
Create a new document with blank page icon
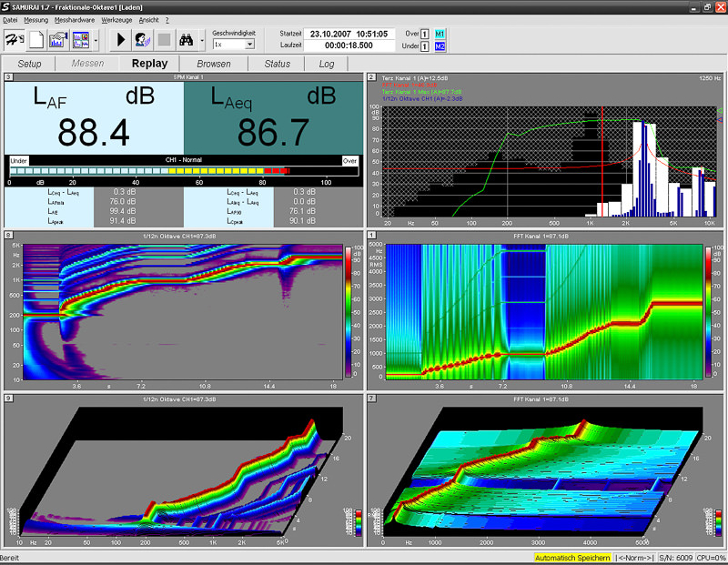tap(36, 40)
